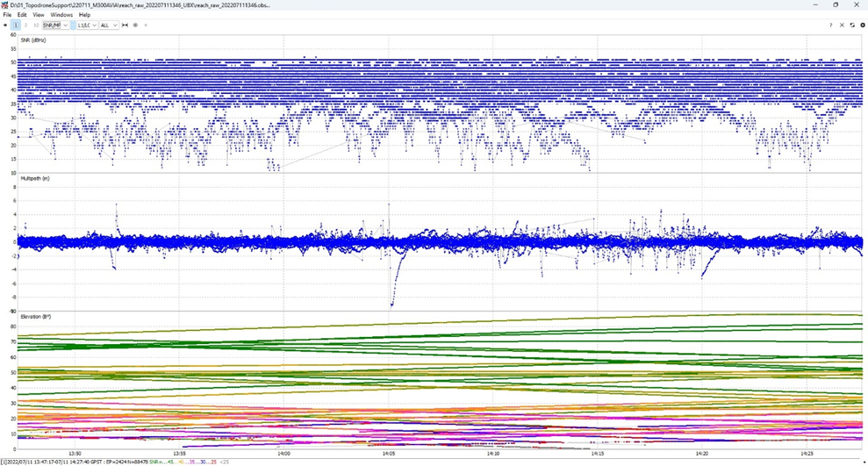Toggle solution 1 button

click(x=16, y=25)
